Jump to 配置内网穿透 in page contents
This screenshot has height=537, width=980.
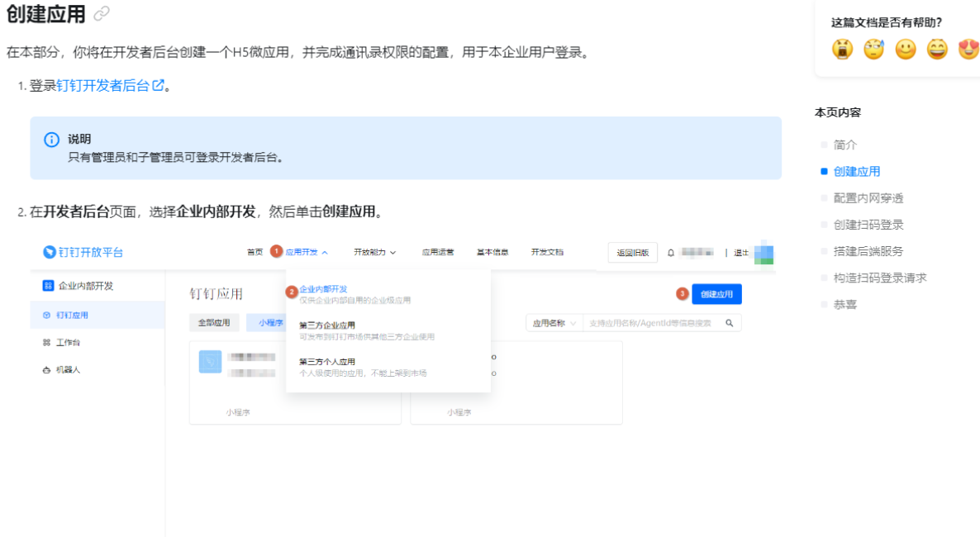click(868, 198)
